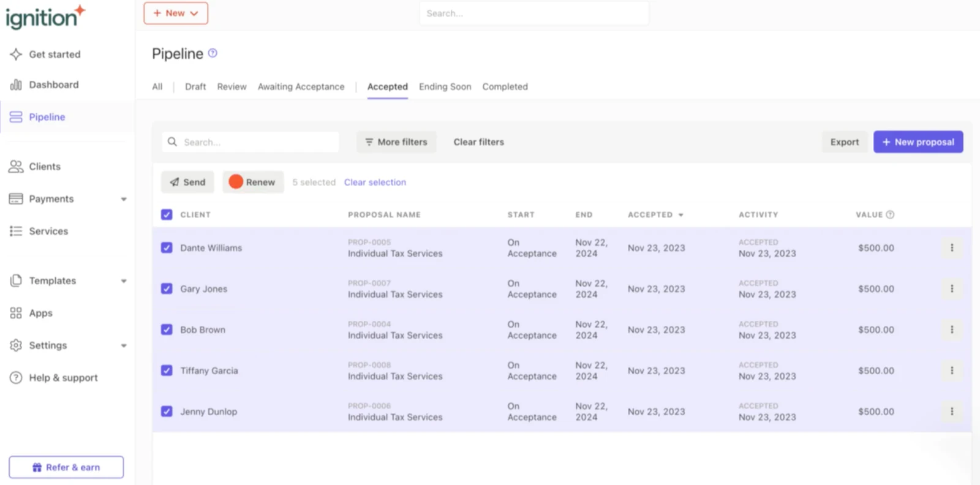Click the Pipeline help info icon
This screenshot has height=485, width=980.
coord(213,53)
